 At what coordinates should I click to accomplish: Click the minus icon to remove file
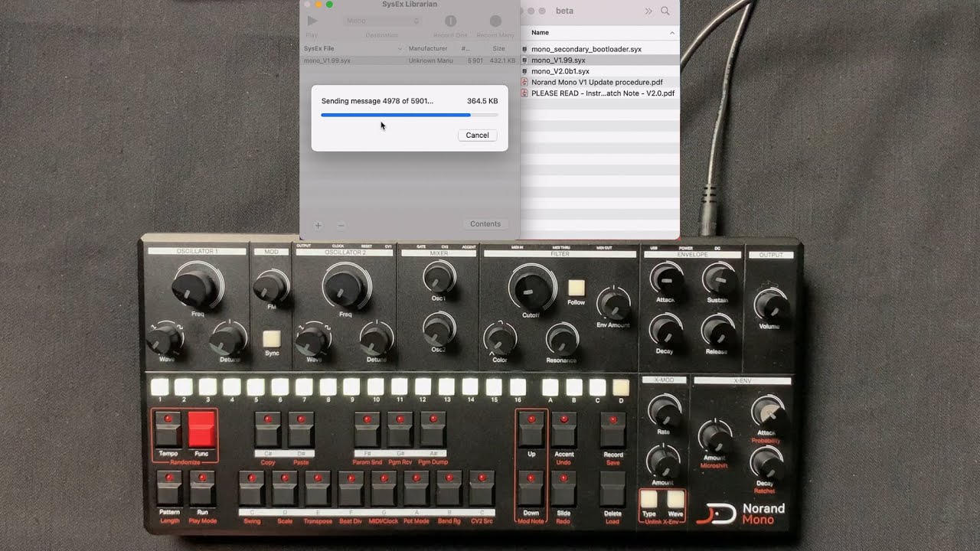coord(341,225)
